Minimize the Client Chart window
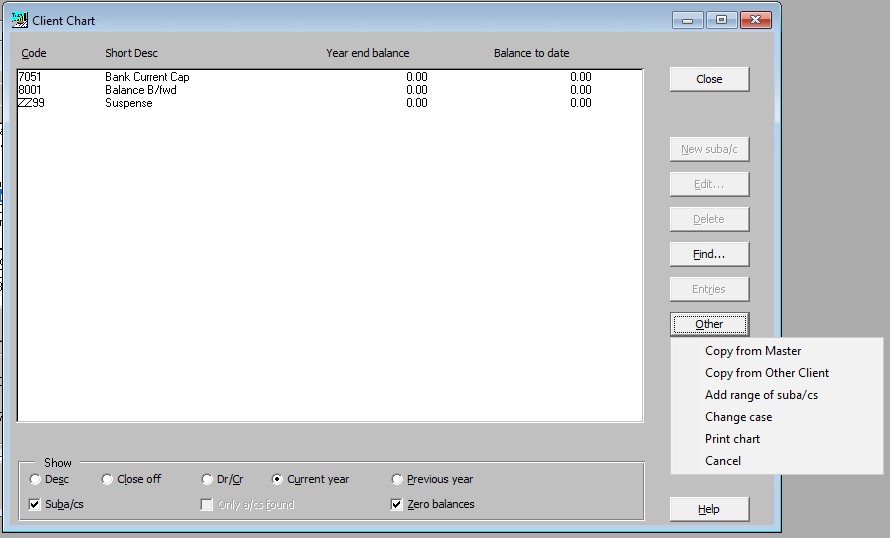The image size is (890, 538). pos(687,20)
